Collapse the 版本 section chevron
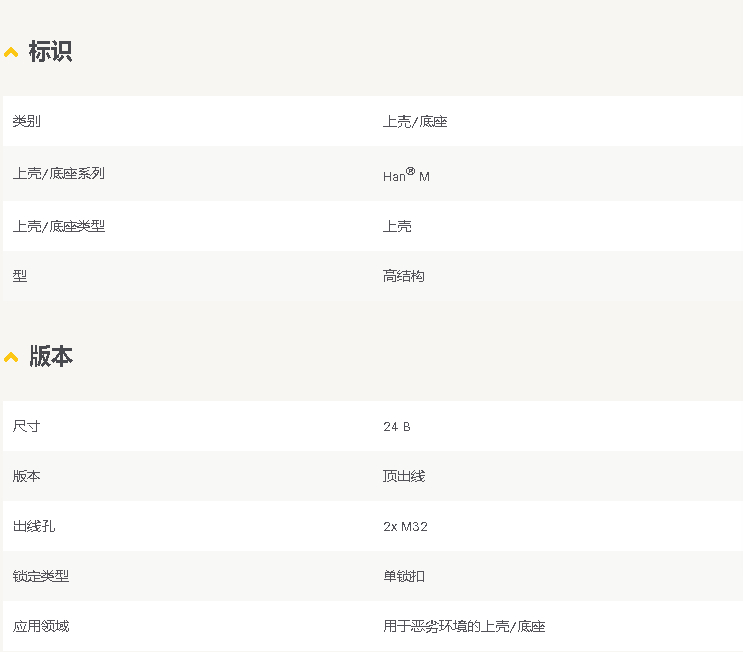This screenshot has width=743, height=652. [x=11, y=357]
